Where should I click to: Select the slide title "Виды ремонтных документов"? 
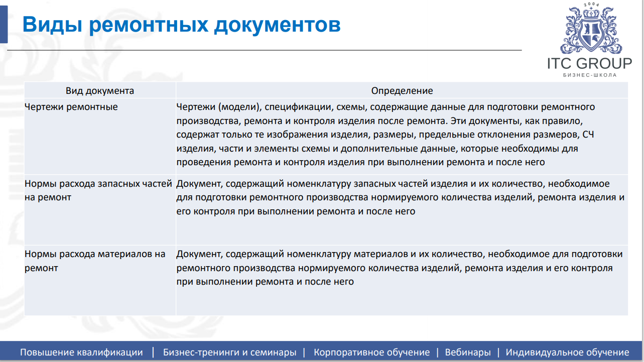pos(182,25)
